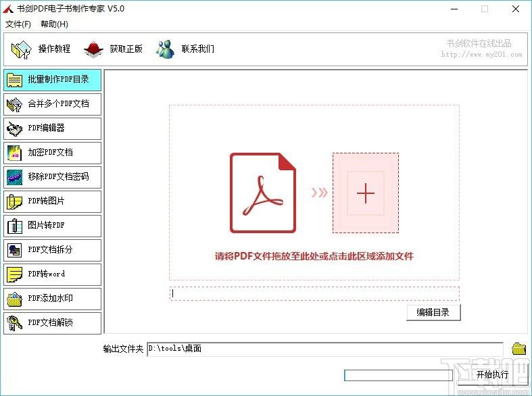Select 合并多个PDF文档 sidebar item
Viewport: 532px width, 396px height.
coord(52,104)
